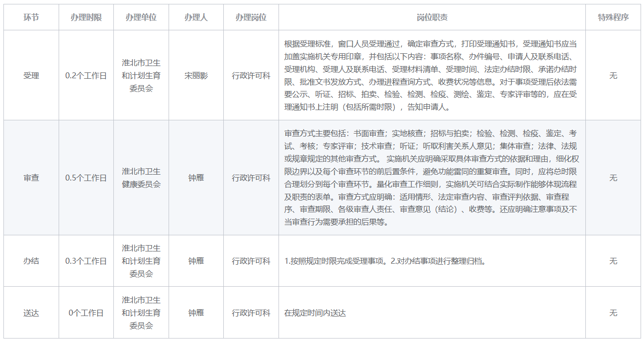
Task: Select the 岗位职责 column header
Action: 432,17
